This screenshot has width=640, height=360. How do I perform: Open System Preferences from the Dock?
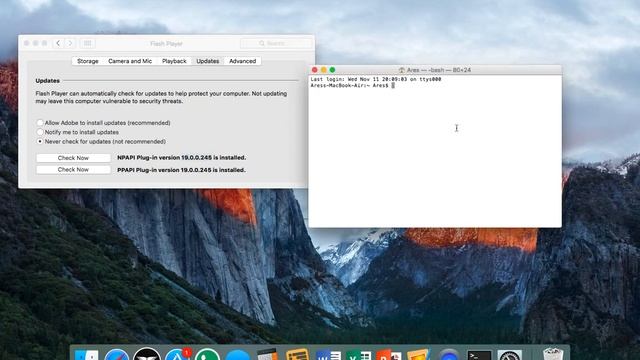click(x=509, y=355)
